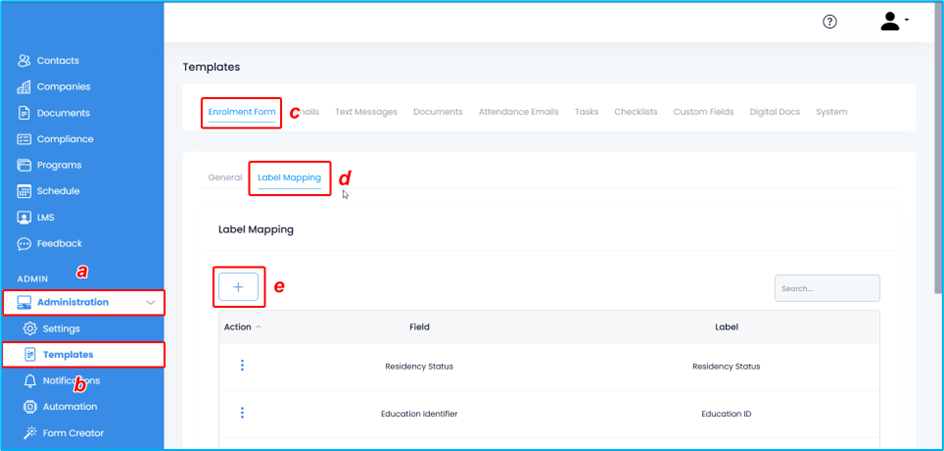
Task: Open Companies via its building icon
Action: pos(24,87)
